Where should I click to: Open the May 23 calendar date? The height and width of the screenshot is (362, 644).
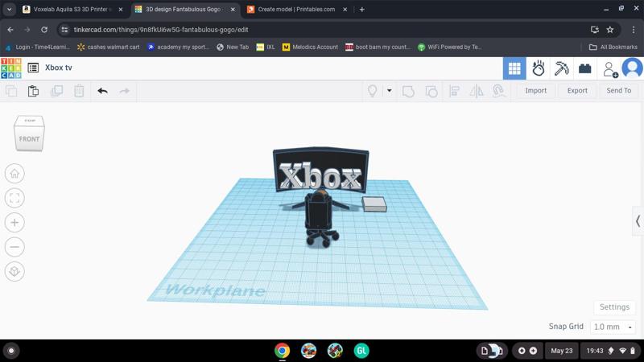[x=561, y=351]
